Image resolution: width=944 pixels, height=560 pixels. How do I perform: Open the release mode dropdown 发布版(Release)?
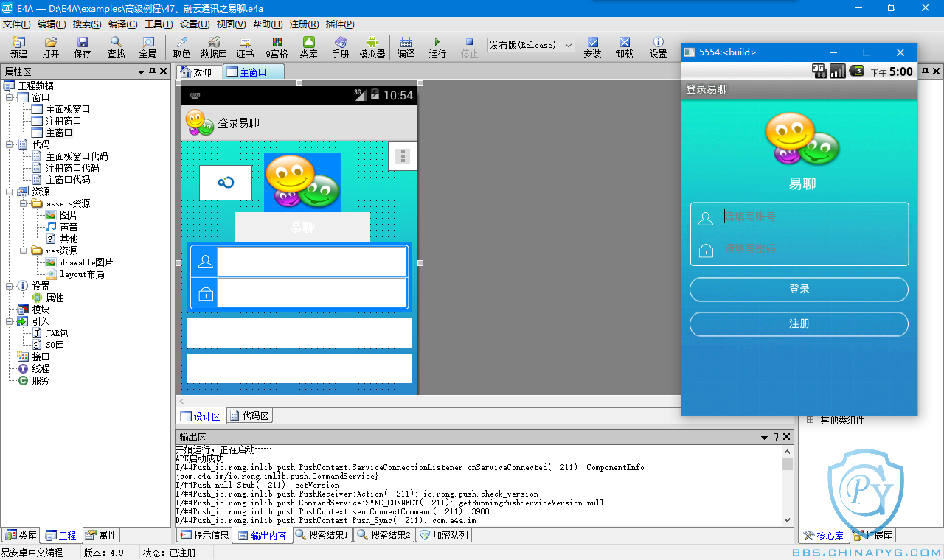coord(531,45)
